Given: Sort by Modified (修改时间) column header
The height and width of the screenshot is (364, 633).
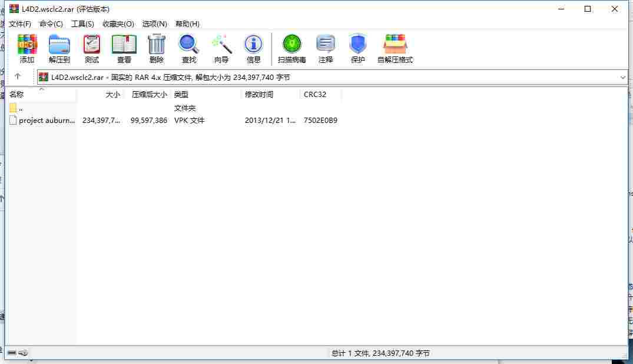Looking at the screenshot, I should (x=270, y=94).
